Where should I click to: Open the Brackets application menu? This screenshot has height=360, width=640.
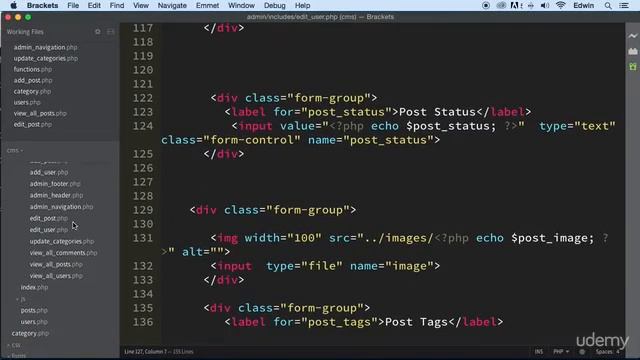click(x=42, y=5)
